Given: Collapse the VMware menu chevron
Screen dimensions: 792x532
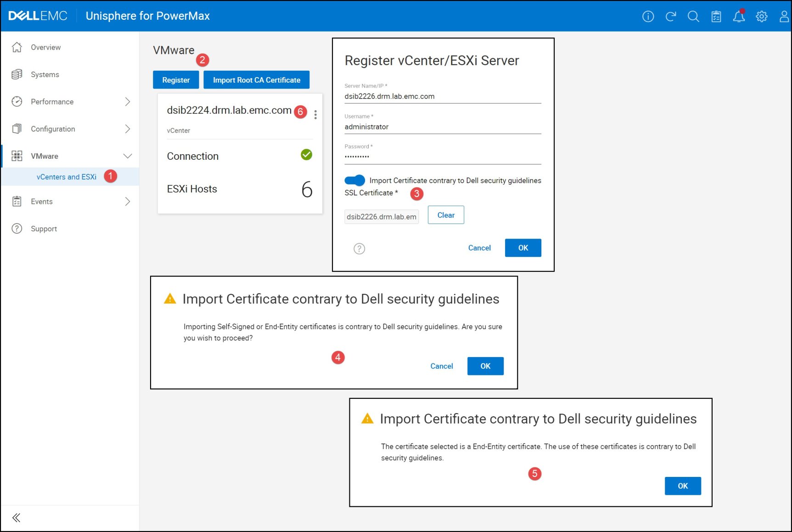Looking at the screenshot, I should click(128, 156).
